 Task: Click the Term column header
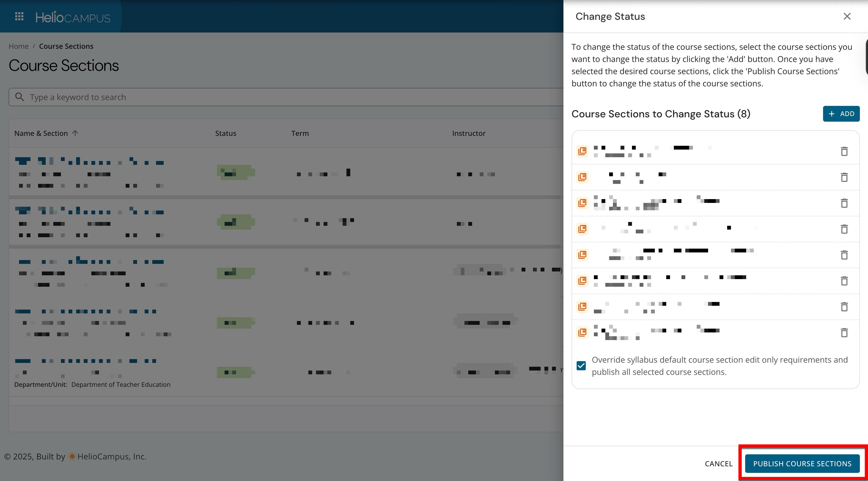(300, 134)
